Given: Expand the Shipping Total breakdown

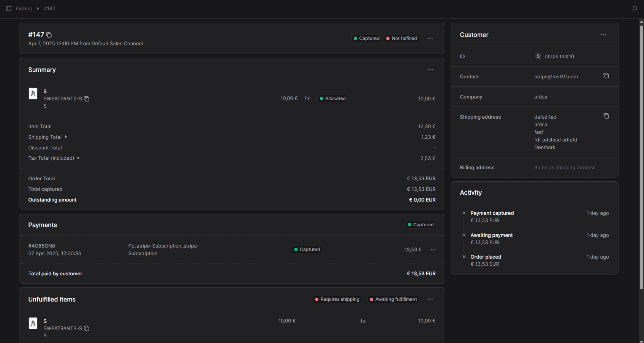Looking at the screenshot, I should (65, 137).
